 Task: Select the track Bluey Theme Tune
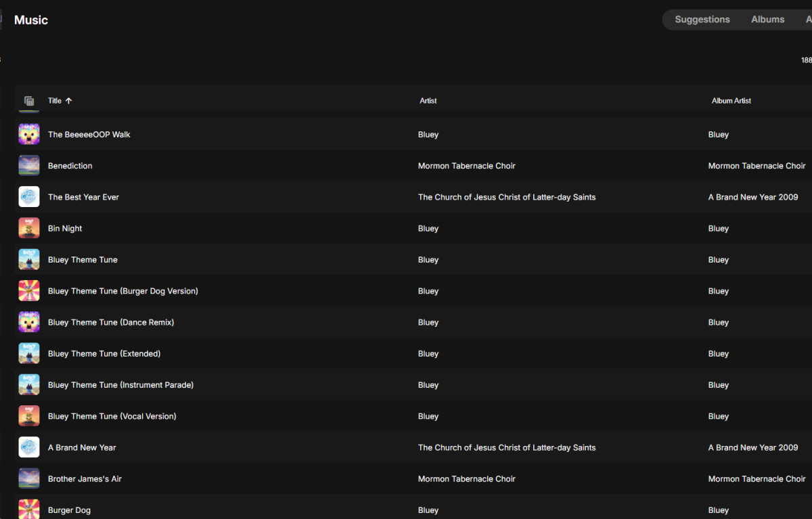point(83,259)
